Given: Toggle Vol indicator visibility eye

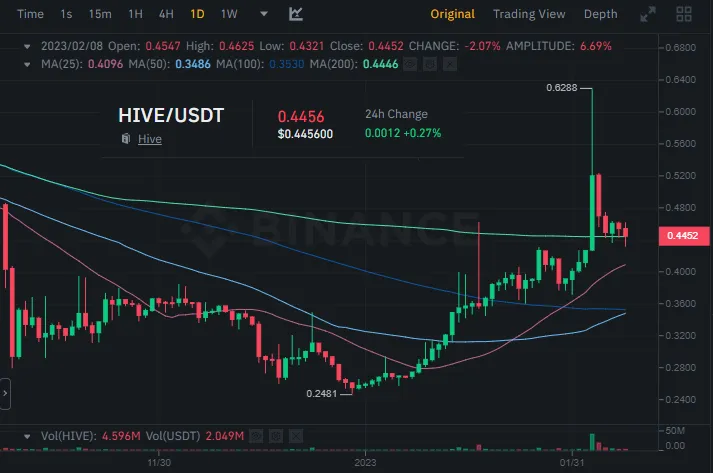Looking at the screenshot, I should pyautogui.click(x=256, y=437).
